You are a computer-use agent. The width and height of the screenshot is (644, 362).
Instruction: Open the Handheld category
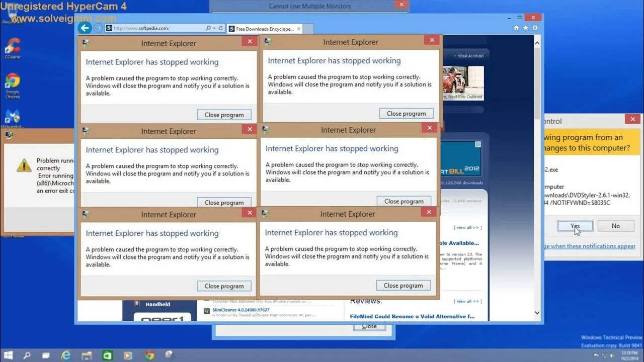pos(158,304)
